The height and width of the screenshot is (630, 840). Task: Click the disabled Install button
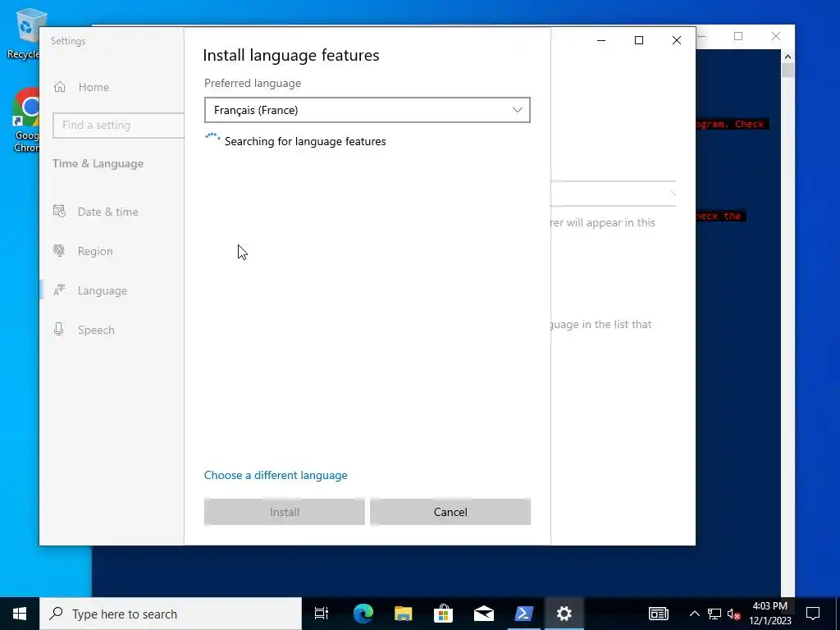click(285, 512)
